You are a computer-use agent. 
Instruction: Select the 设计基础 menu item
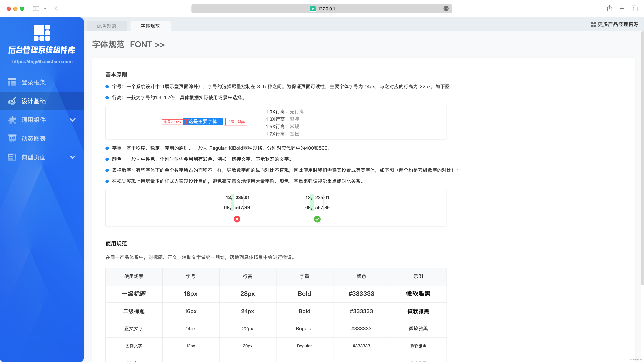(x=42, y=101)
